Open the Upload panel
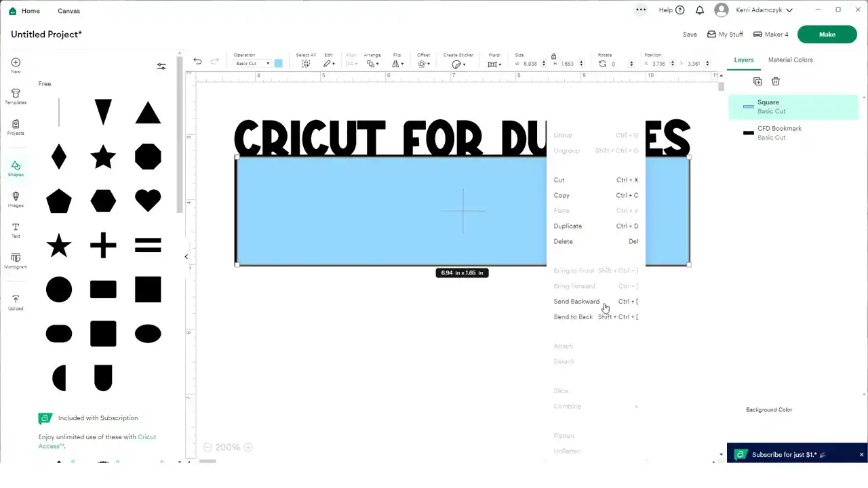This screenshot has width=868, height=488. tap(16, 303)
